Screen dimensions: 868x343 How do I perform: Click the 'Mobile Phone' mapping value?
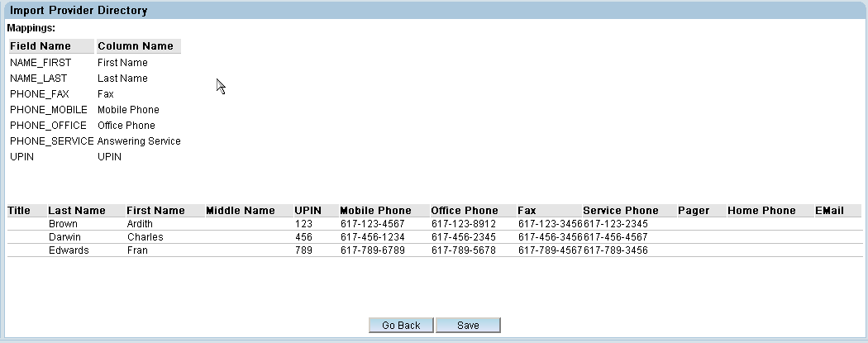pyautogui.click(x=128, y=110)
